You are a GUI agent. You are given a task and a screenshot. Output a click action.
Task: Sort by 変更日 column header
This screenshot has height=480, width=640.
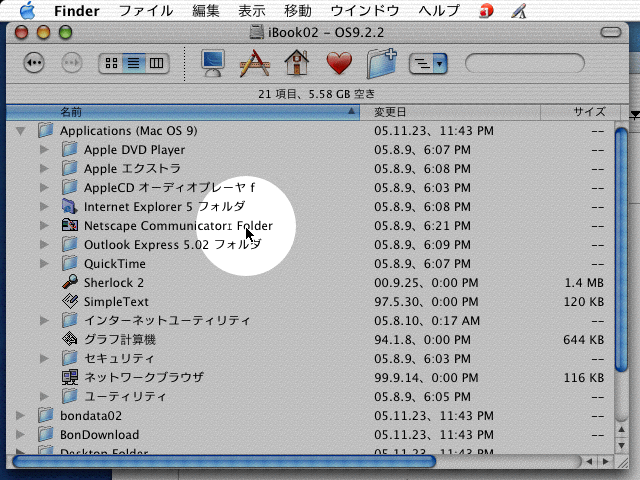pos(450,112)
